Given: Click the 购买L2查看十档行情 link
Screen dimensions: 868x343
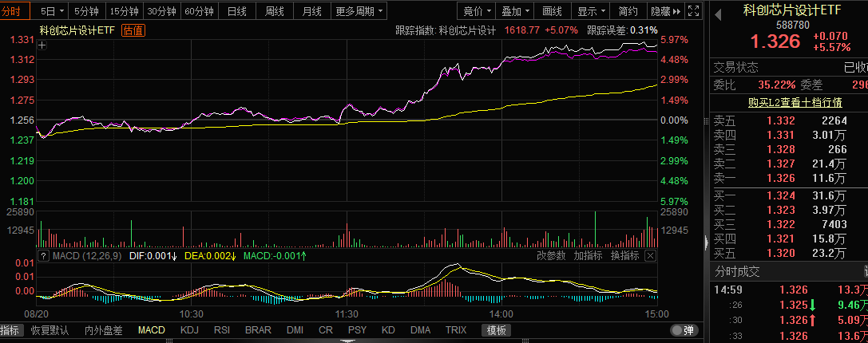Looking at the screenshot, I should 788,102.
